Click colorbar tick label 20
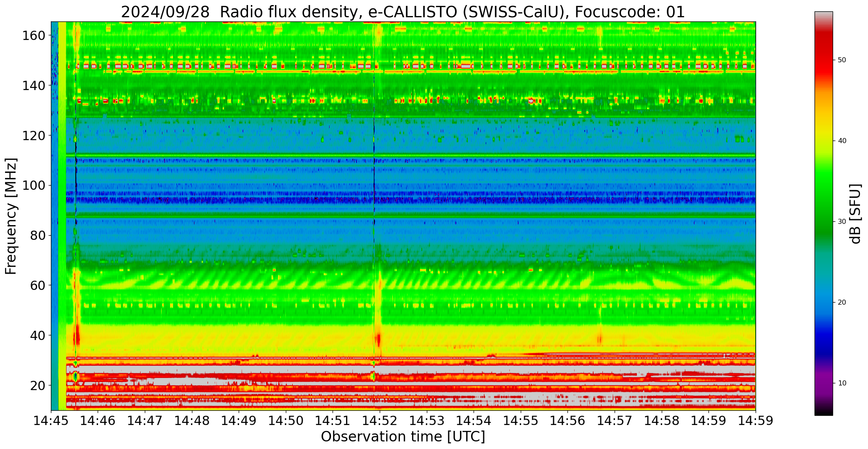This screenshot has width=868, height=449. (x=842, y=302)
